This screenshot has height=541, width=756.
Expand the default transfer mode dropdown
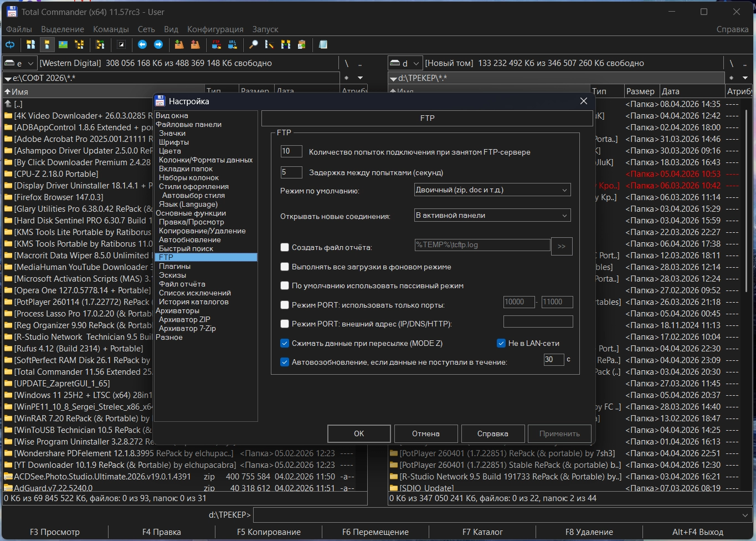[x=492, y=190]
